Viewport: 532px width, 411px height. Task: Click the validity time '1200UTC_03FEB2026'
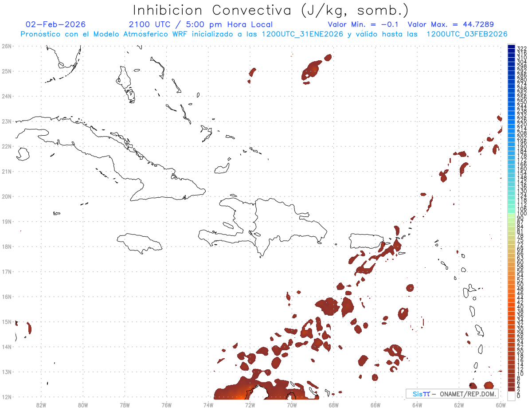467,34
